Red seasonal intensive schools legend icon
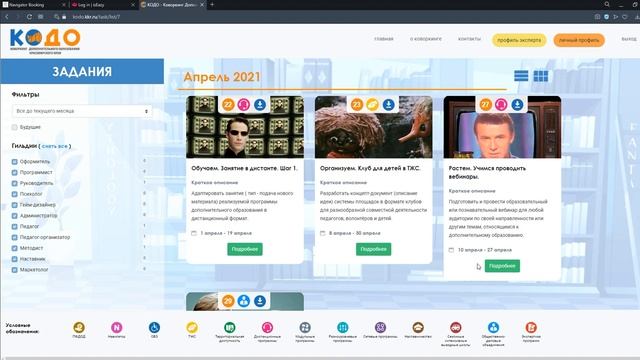The image size is (640, 360). pos(456,327)
